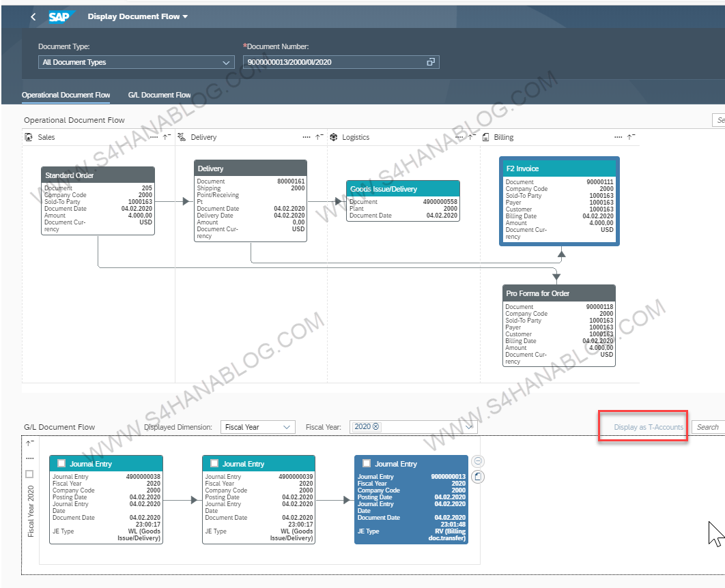
Task: Click the collapse icon beside selected Journal Entry
Action: [478, 462]
